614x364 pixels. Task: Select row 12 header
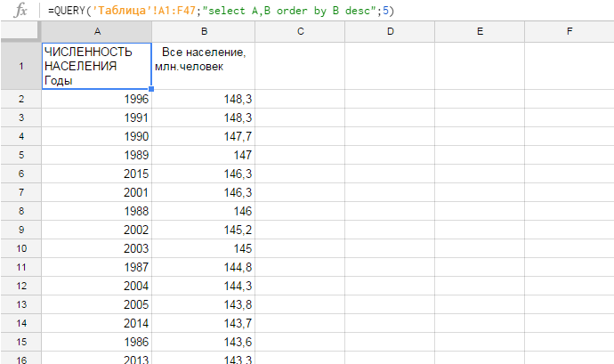click(21, 286)
